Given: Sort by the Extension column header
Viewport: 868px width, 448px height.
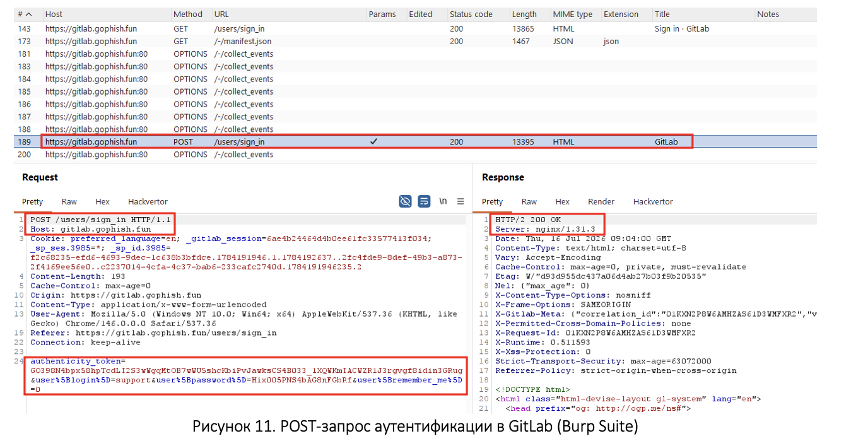Looking at the screenshot, I should coord(626,14).
